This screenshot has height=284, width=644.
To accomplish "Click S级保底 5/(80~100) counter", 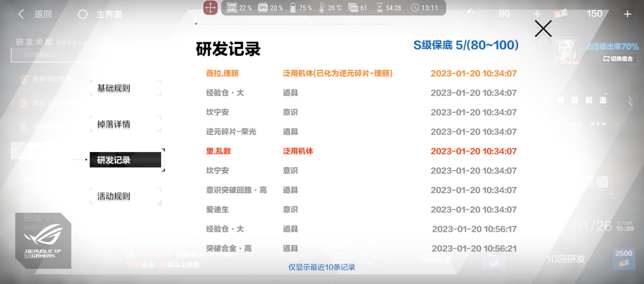I will [466, 45].
